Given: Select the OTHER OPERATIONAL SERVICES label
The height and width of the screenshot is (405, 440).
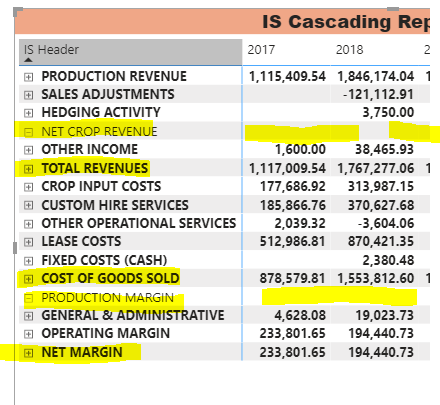Looking at the screenshot, I should click(x=139, y=223).
